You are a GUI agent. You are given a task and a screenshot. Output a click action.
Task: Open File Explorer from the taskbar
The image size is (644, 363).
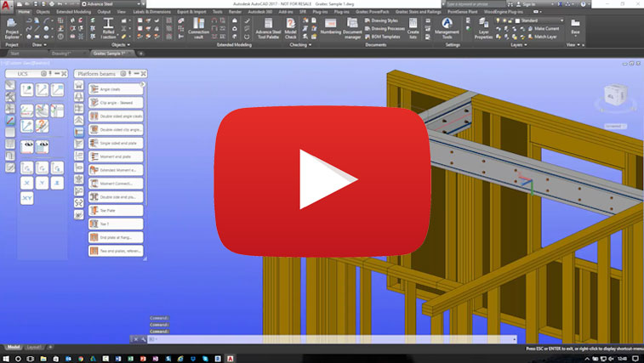(x=43, y=359)
